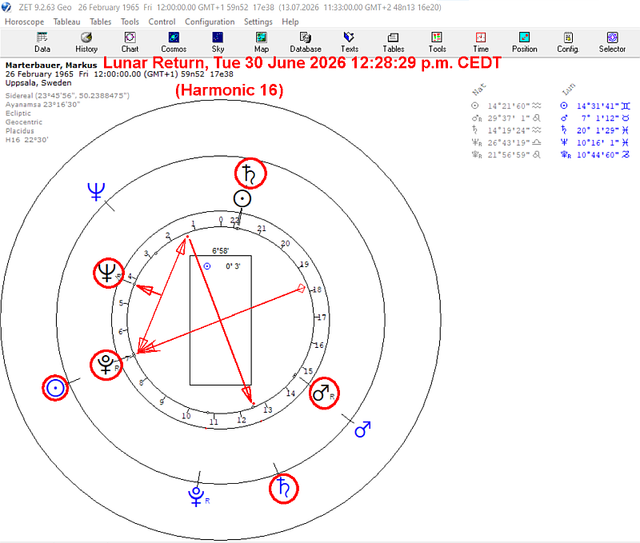Open the Control menu
The width and height of the screenshot is (640, 543).
pyautogui.click(x=162, y=22)
